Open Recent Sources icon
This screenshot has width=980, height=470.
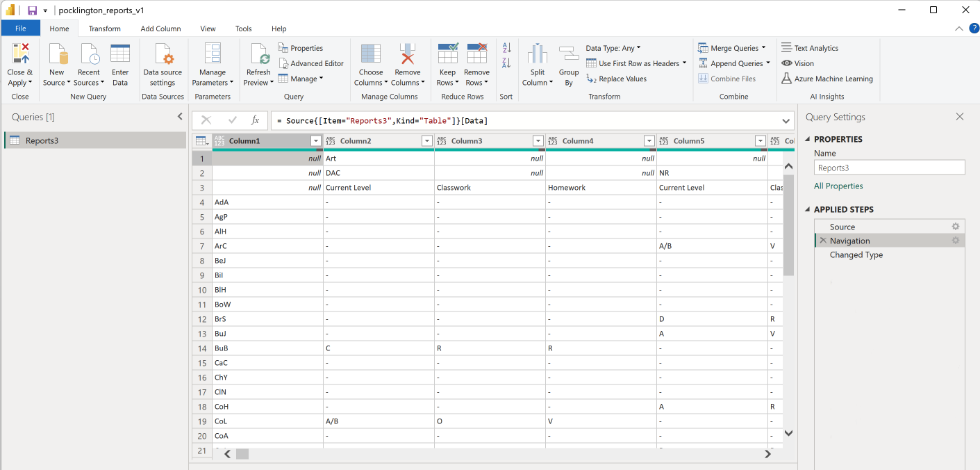89,54
